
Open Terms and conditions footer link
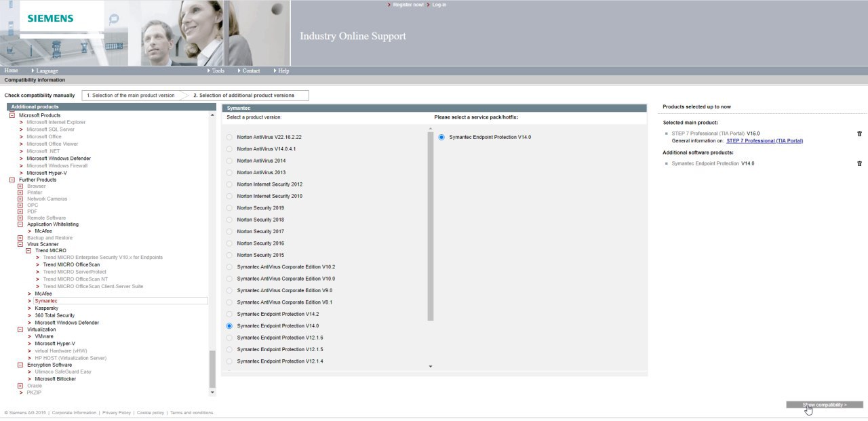(191, 412)
